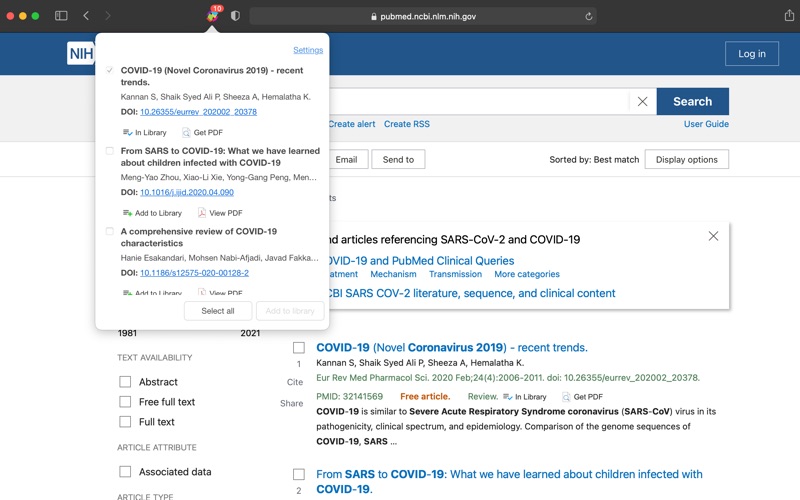This screenshot has width=800, height=500.
Task: Check the Associated data filter
Action: click(x=125, y=471)
